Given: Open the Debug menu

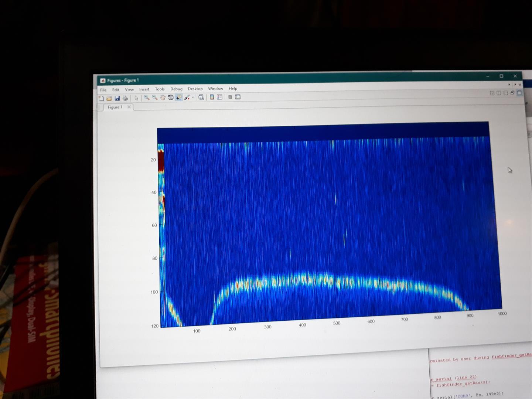Looking at the screenshot, I should point(176,89).
